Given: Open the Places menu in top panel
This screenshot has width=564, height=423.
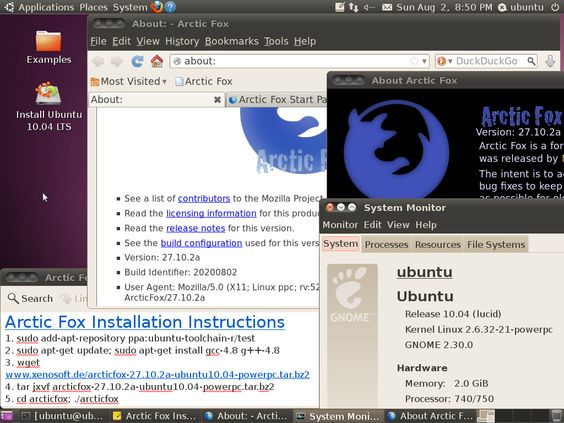Looking at the screenshot, I should pos(93,7).
